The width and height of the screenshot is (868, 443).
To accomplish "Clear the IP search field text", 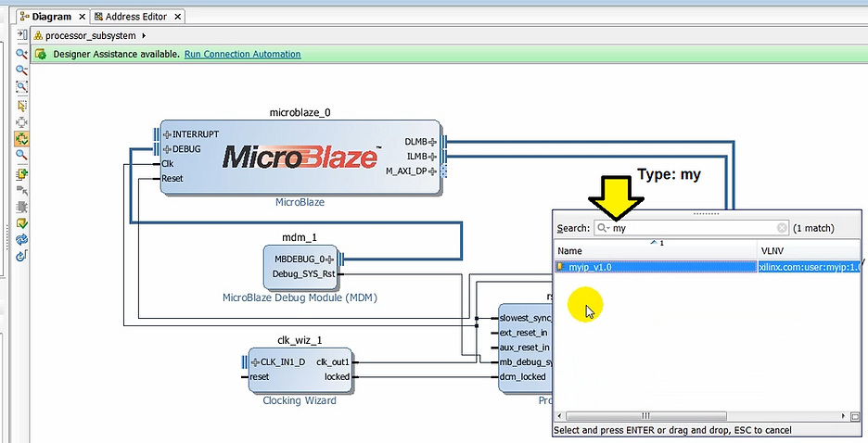I will 782,228.
